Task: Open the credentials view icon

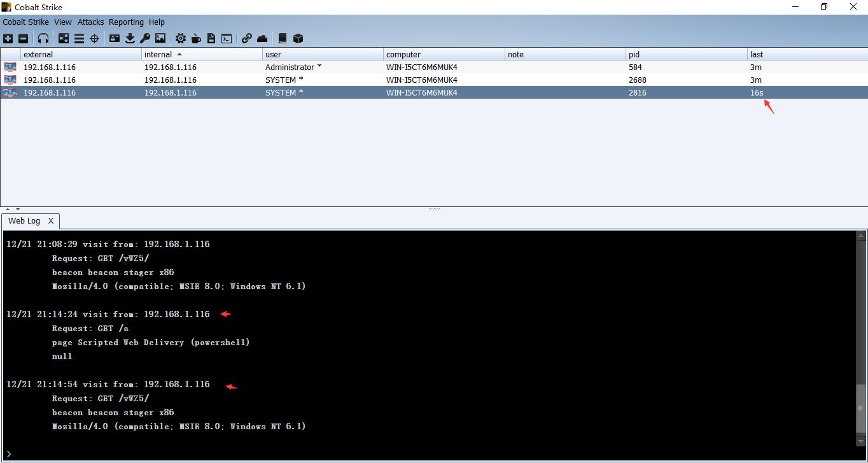Action: tap(115, 38)
